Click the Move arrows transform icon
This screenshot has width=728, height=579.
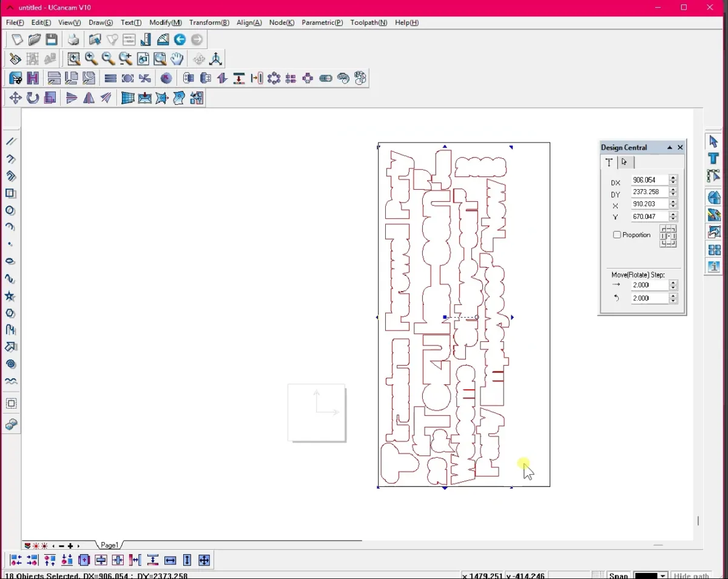click(15, 98)
